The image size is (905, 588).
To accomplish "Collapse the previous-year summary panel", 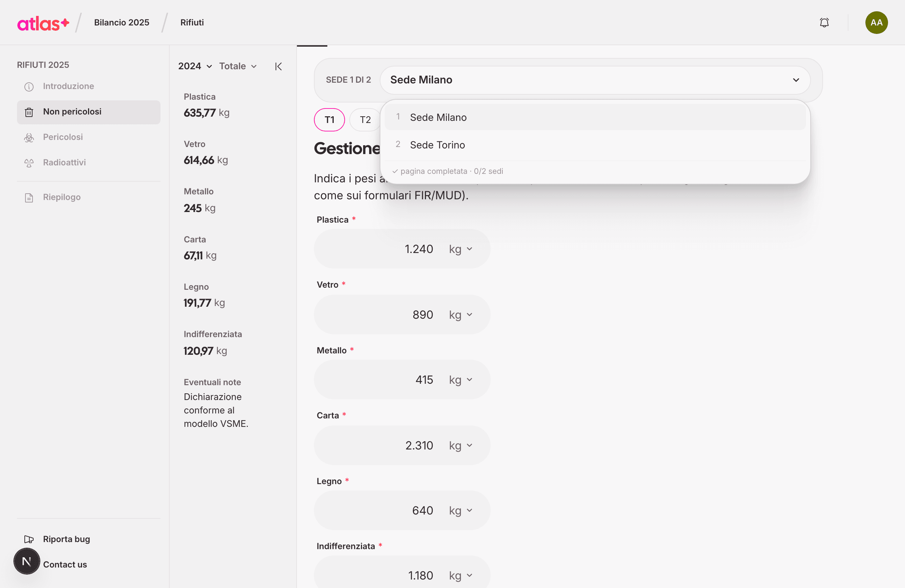I will 278,66.
